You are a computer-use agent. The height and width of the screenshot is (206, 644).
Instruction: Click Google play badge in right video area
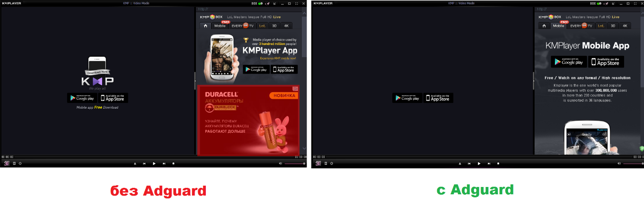pos(407,98)
